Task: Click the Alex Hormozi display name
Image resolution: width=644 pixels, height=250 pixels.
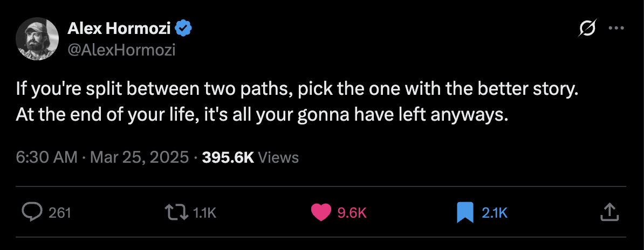Action: pos(119,29)
